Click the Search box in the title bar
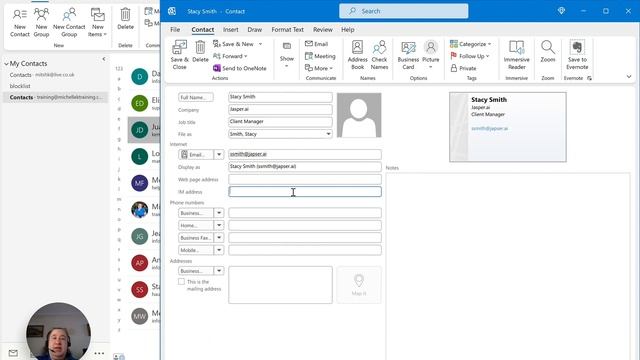640x360 pixels. (404, 11)
